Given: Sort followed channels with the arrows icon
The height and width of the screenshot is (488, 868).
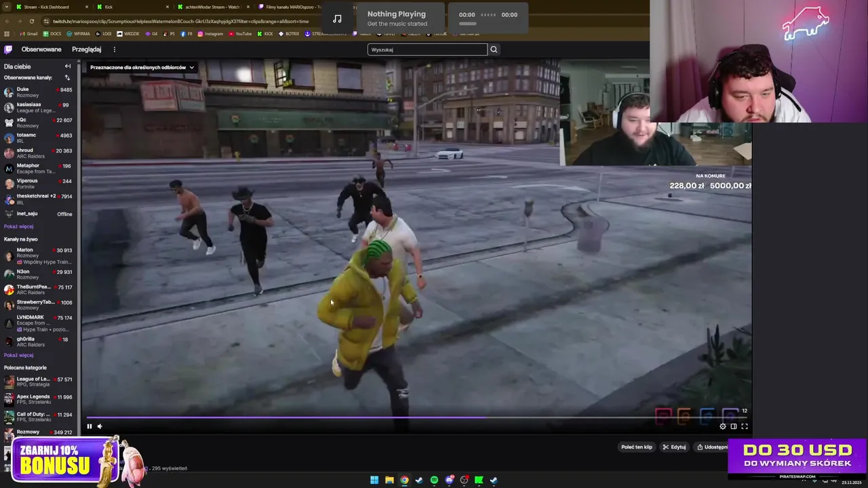Looking at the screenshot, I should pos(67,77).
